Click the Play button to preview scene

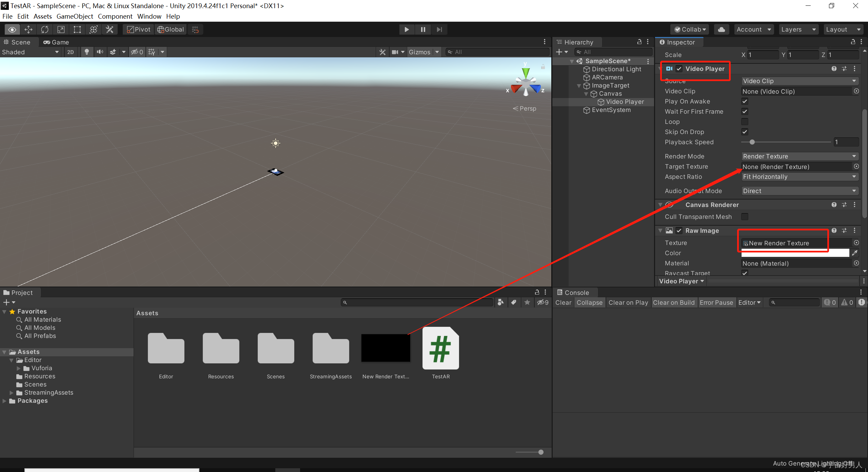(407, 29)
